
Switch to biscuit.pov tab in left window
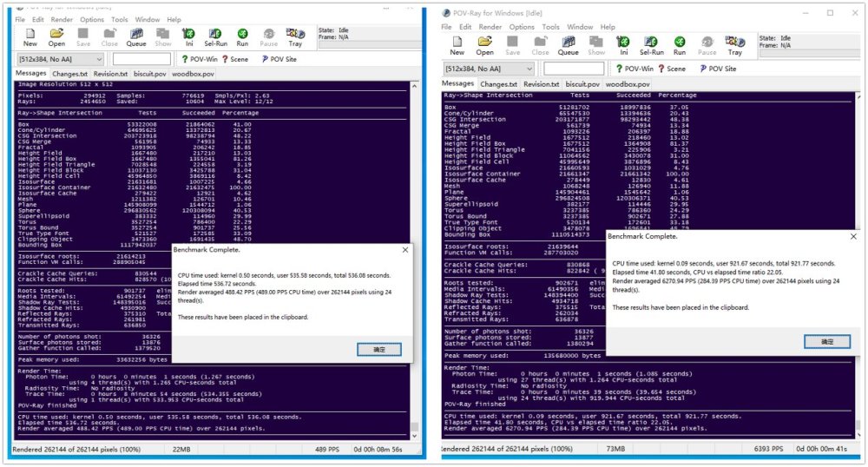click(150, 74)
